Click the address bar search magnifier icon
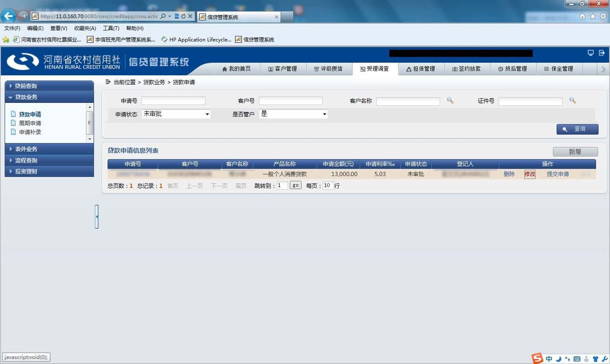 163,16
